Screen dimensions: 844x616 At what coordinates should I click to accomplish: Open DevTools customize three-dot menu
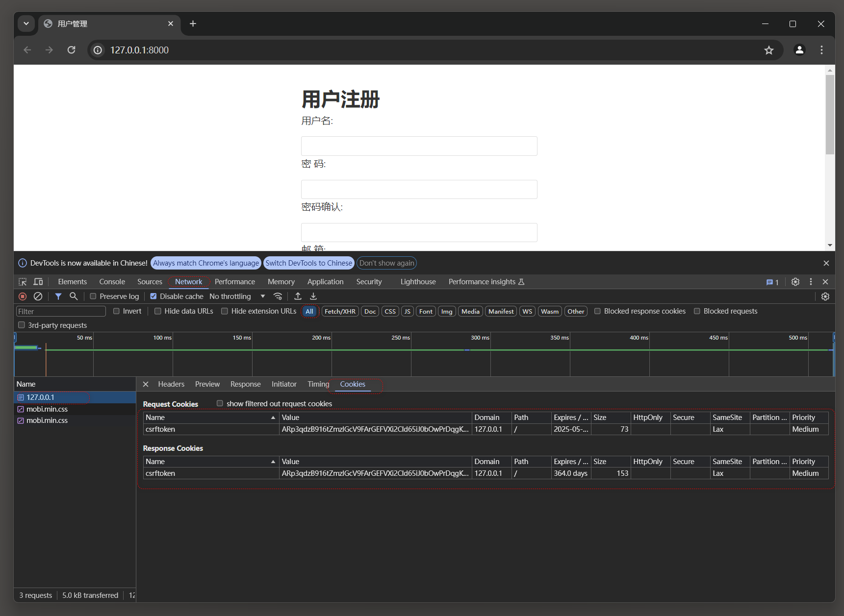coord(811,282)
